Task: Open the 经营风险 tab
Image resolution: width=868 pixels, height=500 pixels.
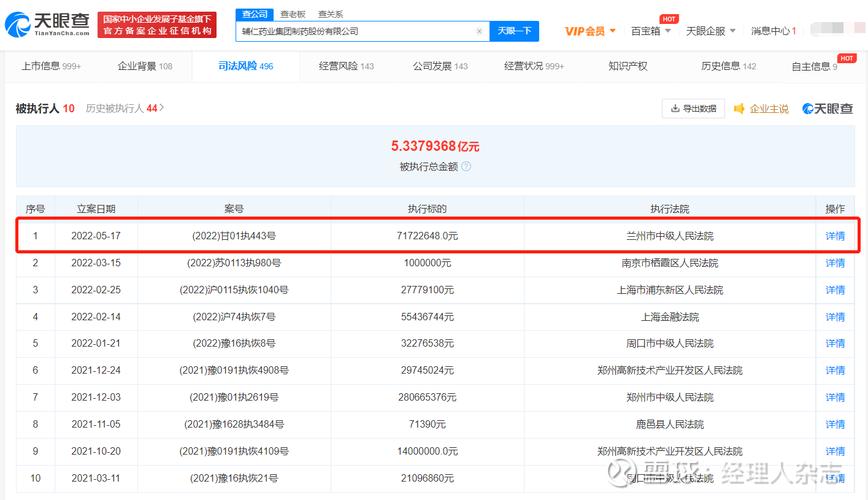Action: [346, 67]
